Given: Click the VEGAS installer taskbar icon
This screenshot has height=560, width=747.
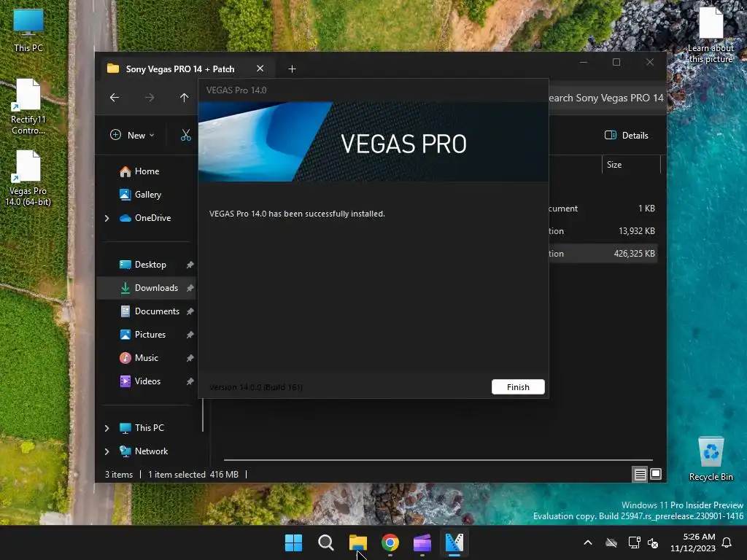Looking at the screenshot, I should [x=454, y=542].
